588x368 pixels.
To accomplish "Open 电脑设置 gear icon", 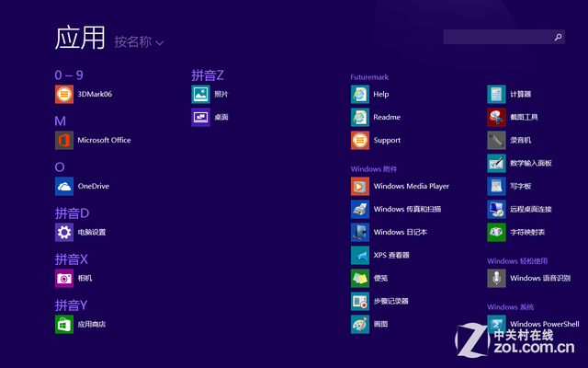I will click(64, 232).
